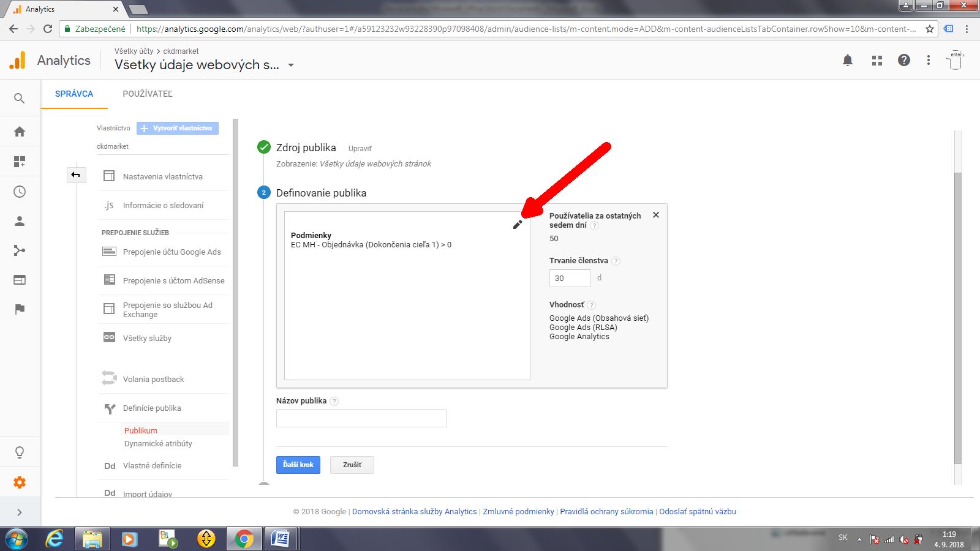This screenshot has height=551, width=980.
Task: Click Odoslať spätnú väzbu link
Action: coord(698,511)
